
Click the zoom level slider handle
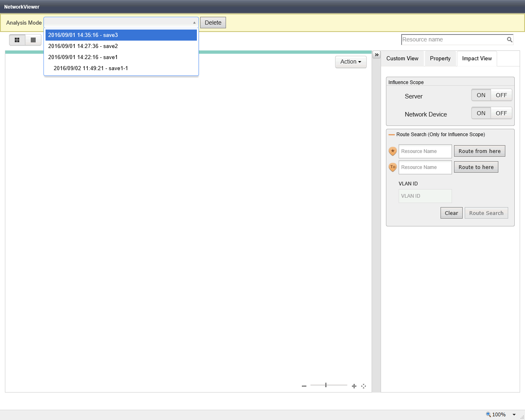click(x=326, y=385)
